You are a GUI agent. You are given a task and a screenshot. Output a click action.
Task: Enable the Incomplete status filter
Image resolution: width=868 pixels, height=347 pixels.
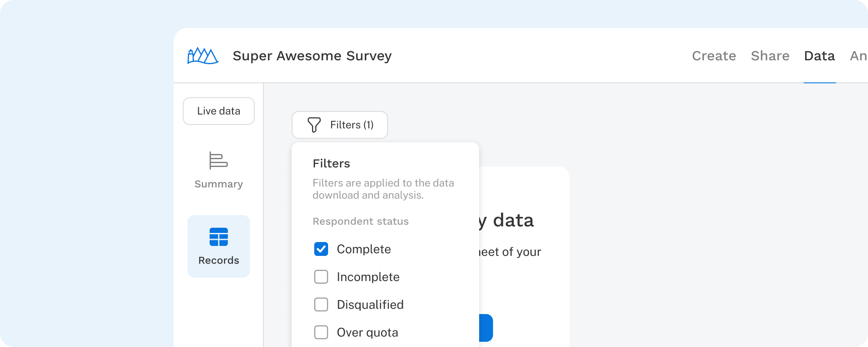321,277
